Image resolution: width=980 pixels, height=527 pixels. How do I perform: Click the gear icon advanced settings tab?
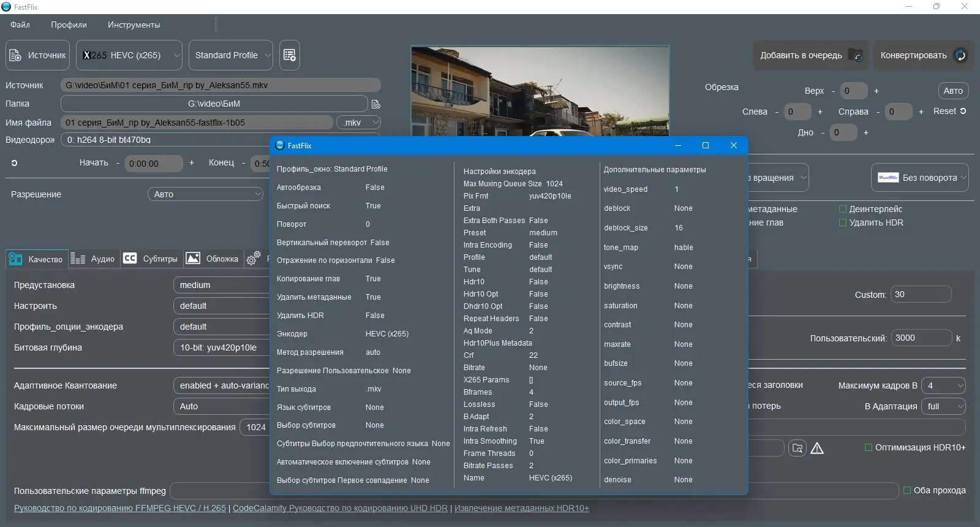point(253,259)
